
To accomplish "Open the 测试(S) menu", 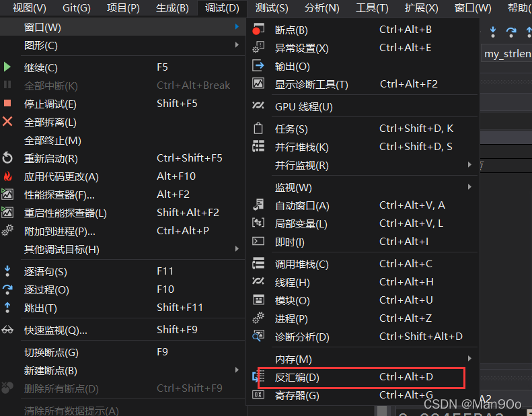I will tap(272, 8).
